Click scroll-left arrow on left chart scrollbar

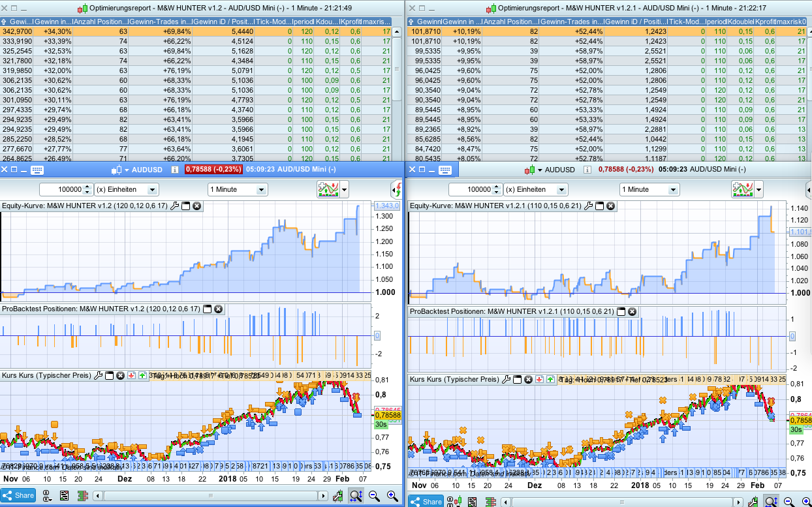(x=99, y=496)
